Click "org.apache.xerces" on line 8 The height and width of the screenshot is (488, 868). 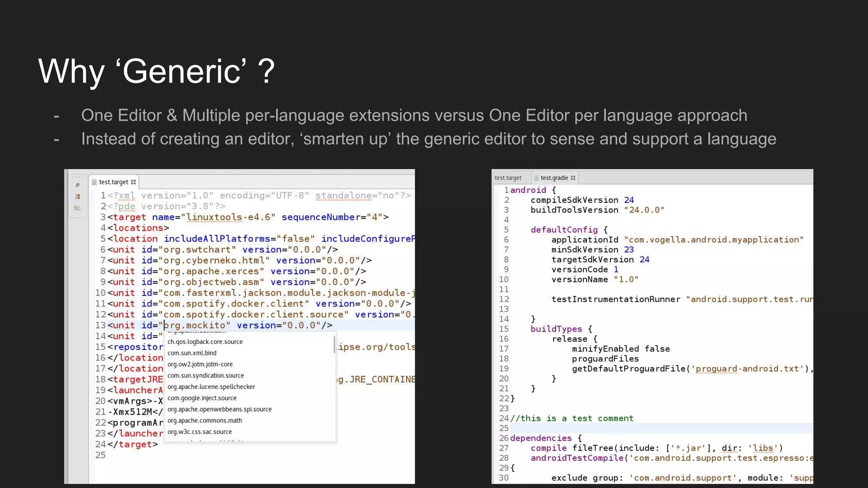[x=211, y=272]
